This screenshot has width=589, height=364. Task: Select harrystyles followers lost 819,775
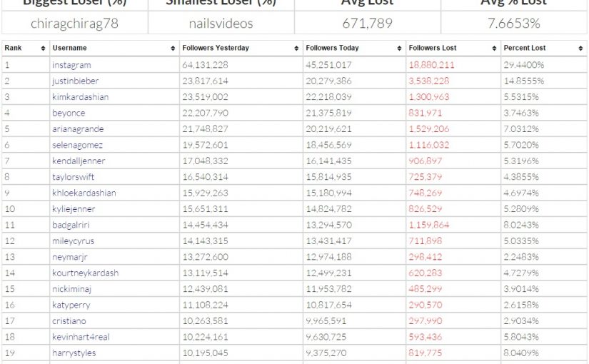click(x=426, y=353)
